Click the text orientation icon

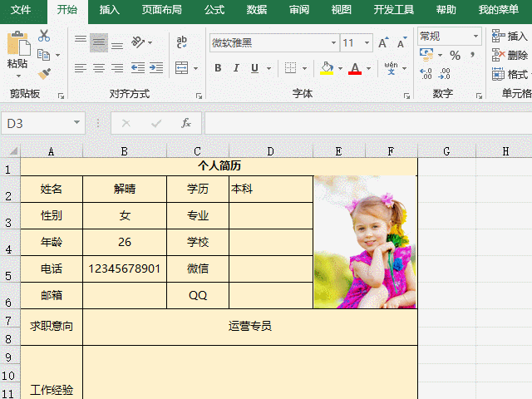pos(138,42)
